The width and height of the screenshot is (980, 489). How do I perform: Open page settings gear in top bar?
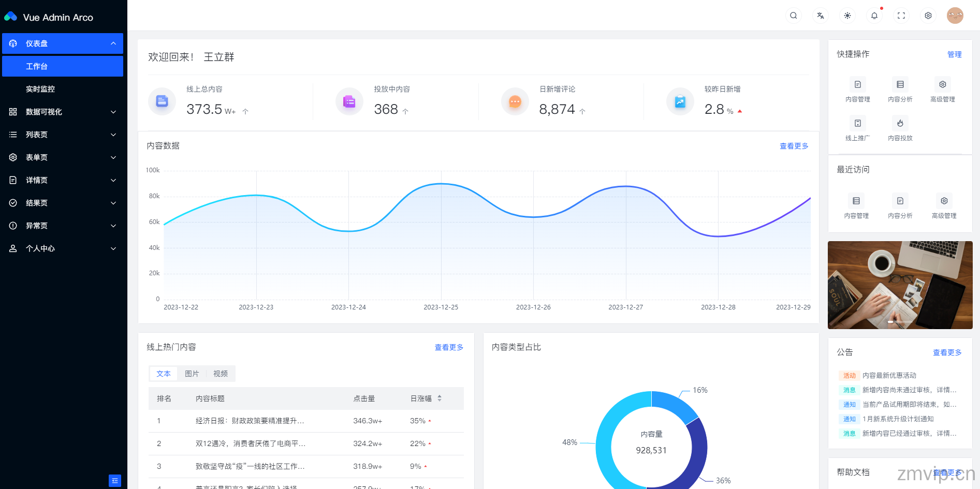[x=928, y=16]
